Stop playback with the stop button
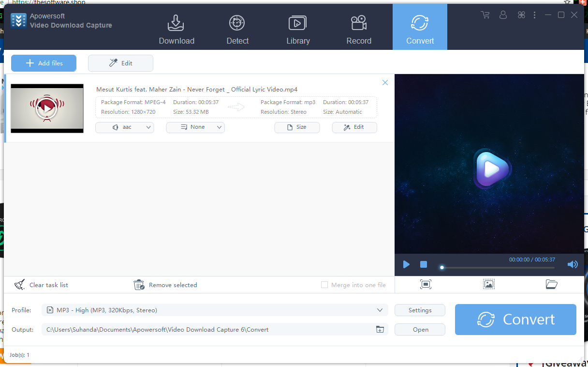588x367 pixels. tap(423, 264)
